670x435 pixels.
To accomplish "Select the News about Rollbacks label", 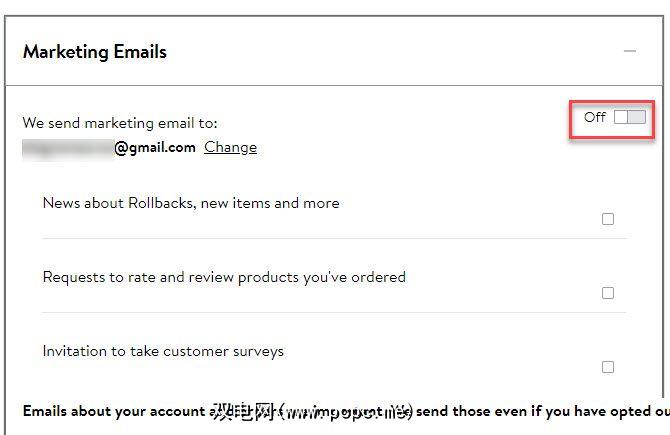I will pyautogui.click(x=190, y=203).
